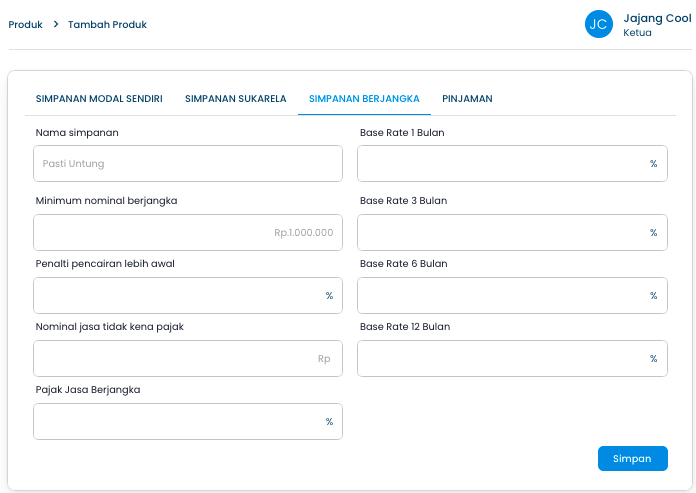Select the Simpanan Berjangka tab
696x493 pixels.
coord(364,99)
